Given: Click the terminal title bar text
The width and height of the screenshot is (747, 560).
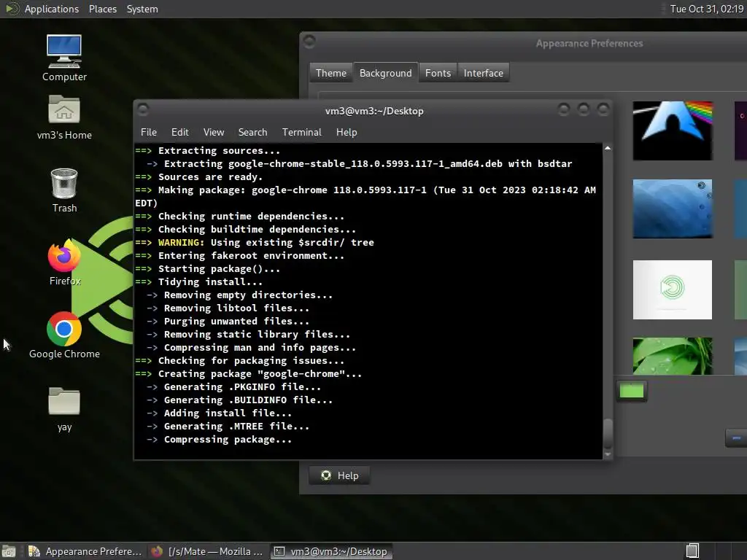Looking at the screenshot, I should coord(374,111).
